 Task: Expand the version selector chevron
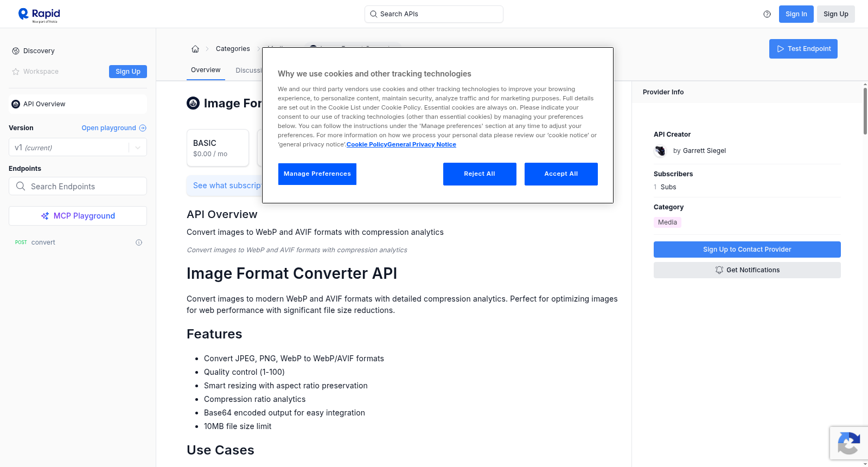pyautogui.click(x=138, y=148)
